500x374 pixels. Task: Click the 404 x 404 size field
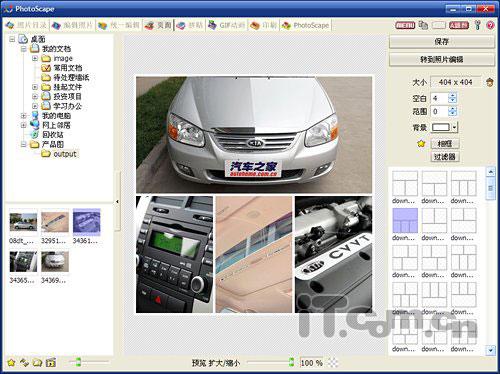click(x=456, y=82)
